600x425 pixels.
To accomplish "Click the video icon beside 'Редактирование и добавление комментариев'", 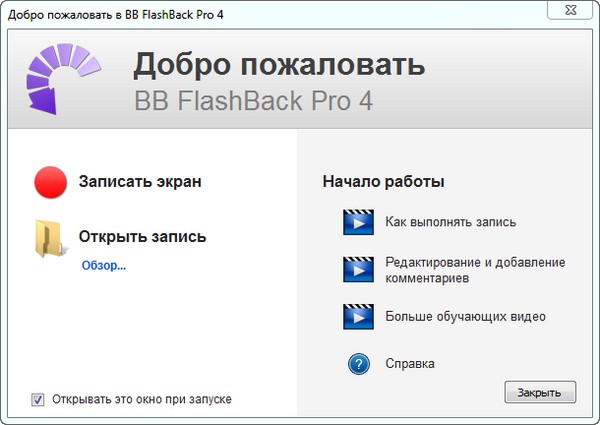I will [358, 270].
